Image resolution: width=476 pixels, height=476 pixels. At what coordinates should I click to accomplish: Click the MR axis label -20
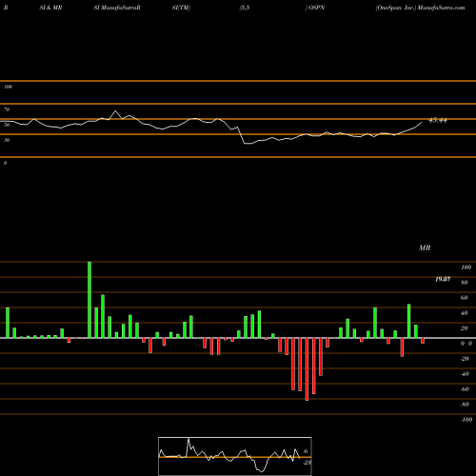(x=465, y=359)
